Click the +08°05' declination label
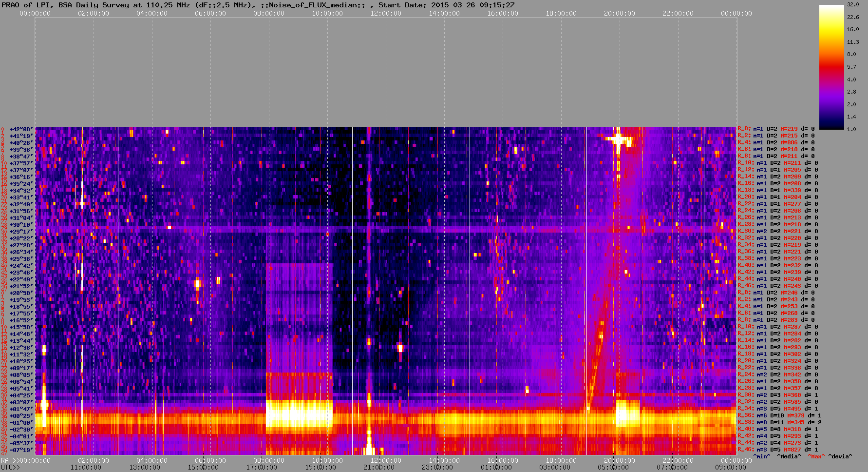Screen dimensions: 868x472 point(21,375)
